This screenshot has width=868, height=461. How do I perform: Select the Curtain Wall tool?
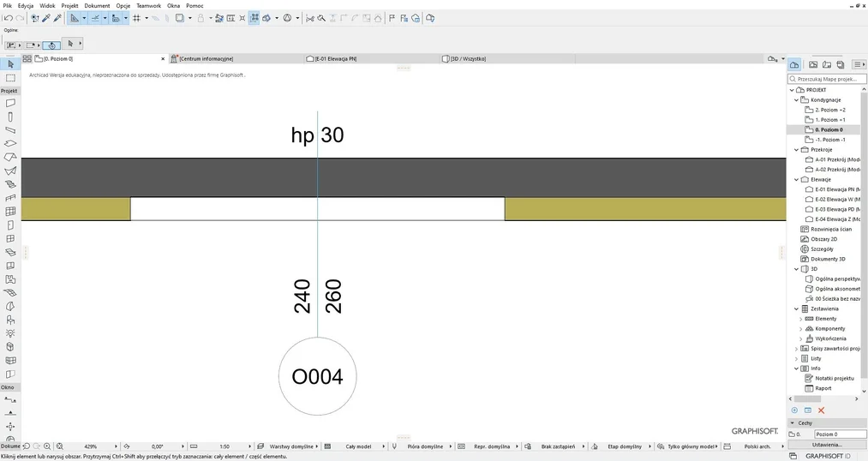pos(10,212)
